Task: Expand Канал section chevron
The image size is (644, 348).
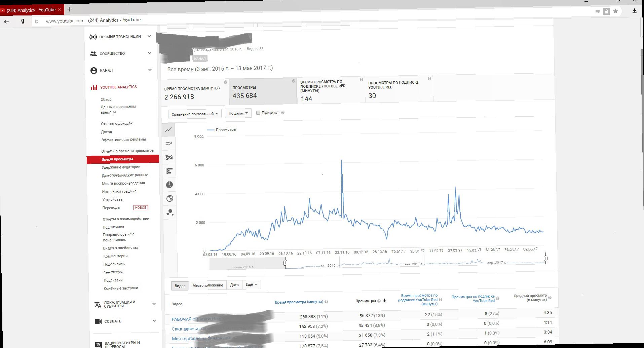Action: click(x=150, y=70)
